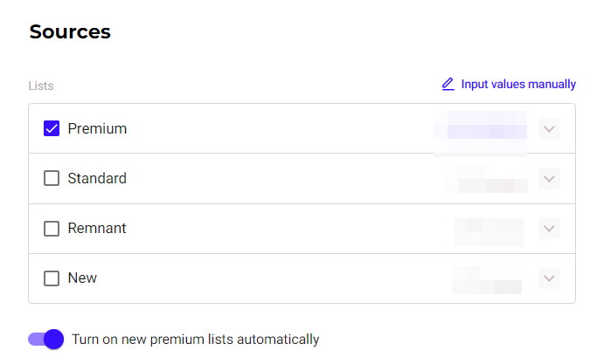The image size is (604, 364).
Task: Click the Remnant list label
Action: coord(97,228)
